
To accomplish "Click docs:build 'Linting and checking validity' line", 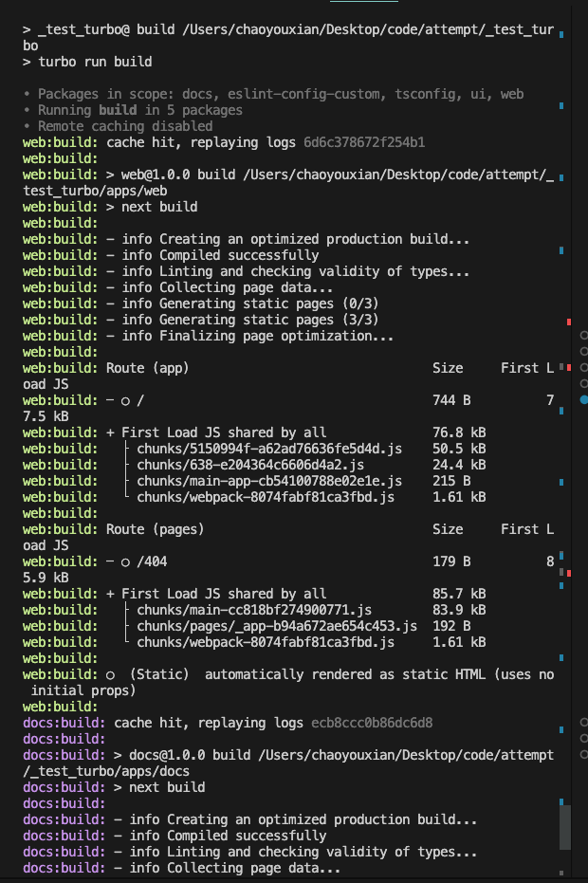I will pyautogui.click(x=250, y=852).
